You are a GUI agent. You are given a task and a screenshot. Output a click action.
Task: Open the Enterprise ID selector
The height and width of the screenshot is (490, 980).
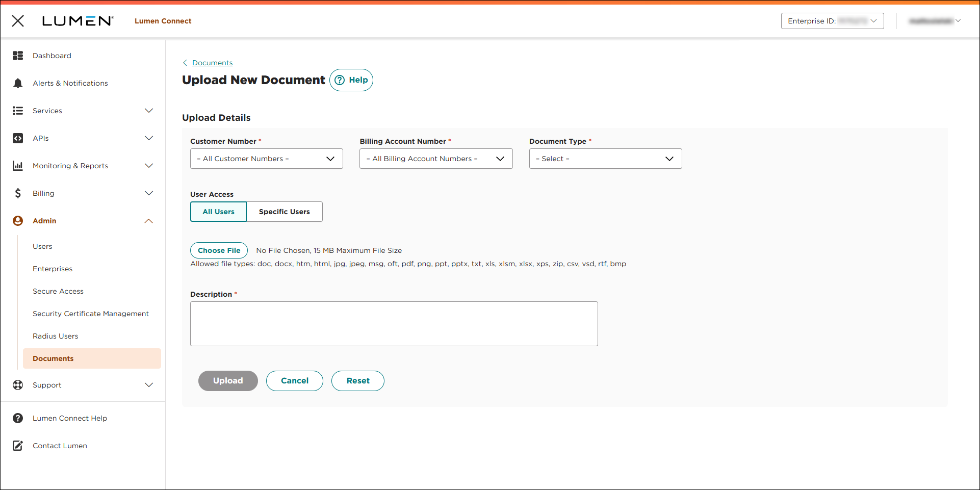tap(832, 21)
